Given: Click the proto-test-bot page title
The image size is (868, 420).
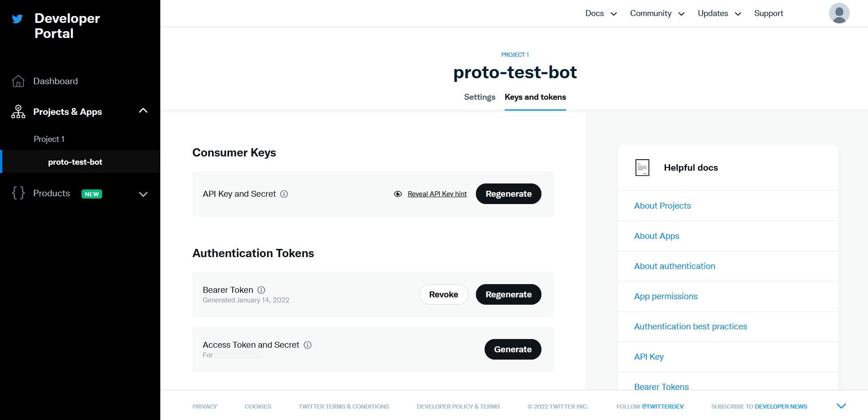Looking at the screenshot, I should [515, 72].
